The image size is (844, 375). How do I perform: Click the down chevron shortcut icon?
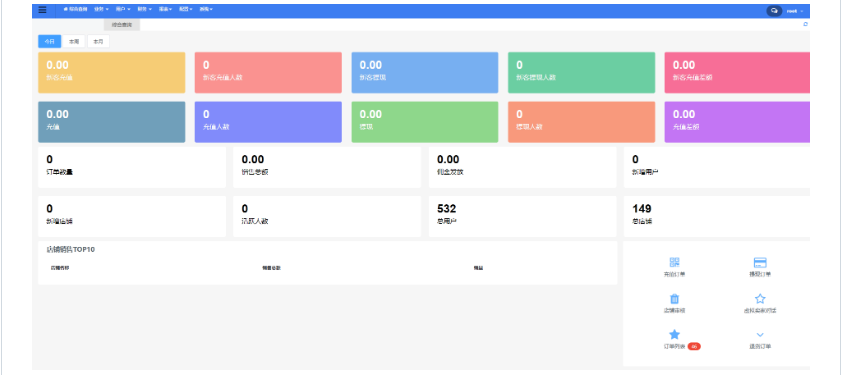pos(760,335)
